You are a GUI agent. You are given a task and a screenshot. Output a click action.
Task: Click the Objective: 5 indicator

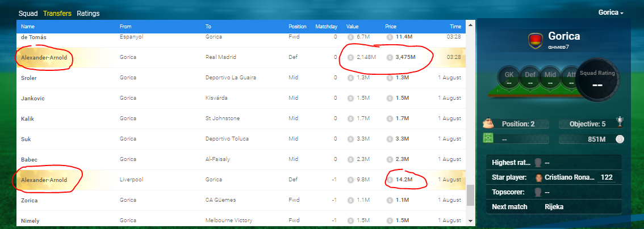(x=588, y=124)
